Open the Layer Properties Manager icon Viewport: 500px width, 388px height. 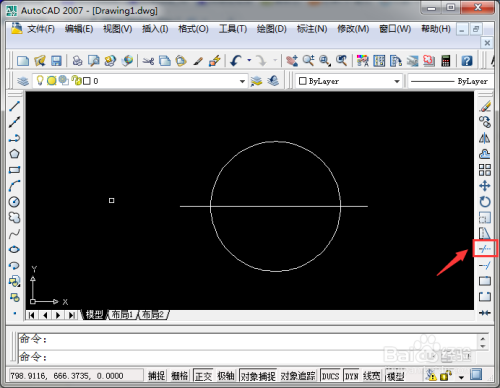pos(23,81)
